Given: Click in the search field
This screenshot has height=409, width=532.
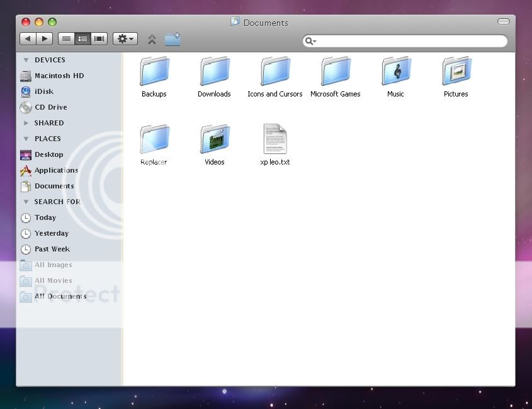Looking at the screenshot, I should coord(409,41).
